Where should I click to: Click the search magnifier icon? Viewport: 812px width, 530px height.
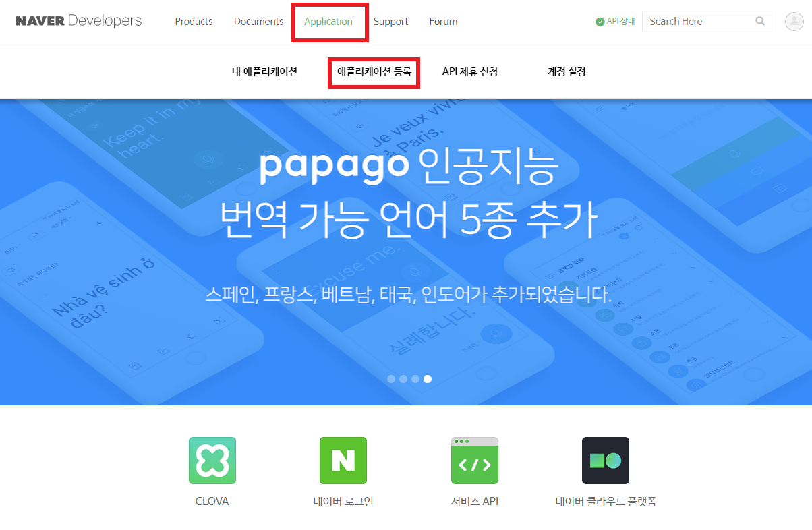click(x=760, y=22)
